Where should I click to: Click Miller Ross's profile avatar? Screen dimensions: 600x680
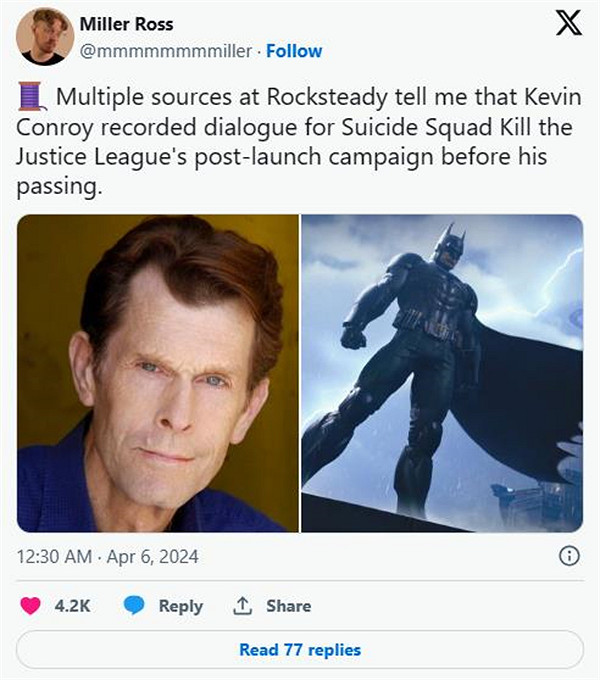pos(45,36)
